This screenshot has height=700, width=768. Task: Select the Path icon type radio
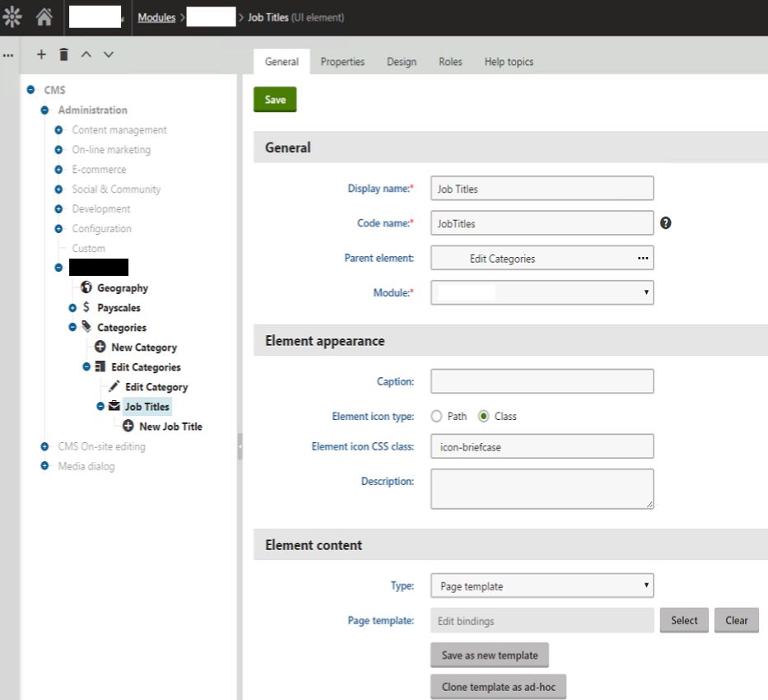coord(436,417)
